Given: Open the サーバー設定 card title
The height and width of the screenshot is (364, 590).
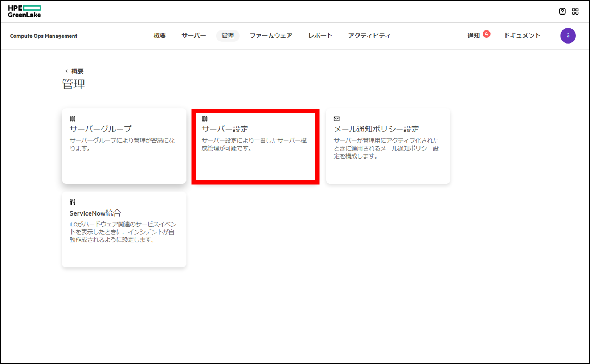Looking at the screenshot, I should click(225, 129).
